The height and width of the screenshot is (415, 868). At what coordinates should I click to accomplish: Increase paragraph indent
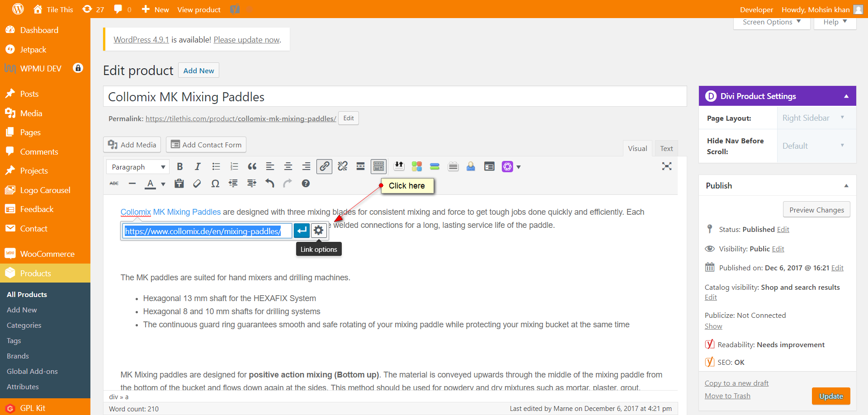(251, 184)
